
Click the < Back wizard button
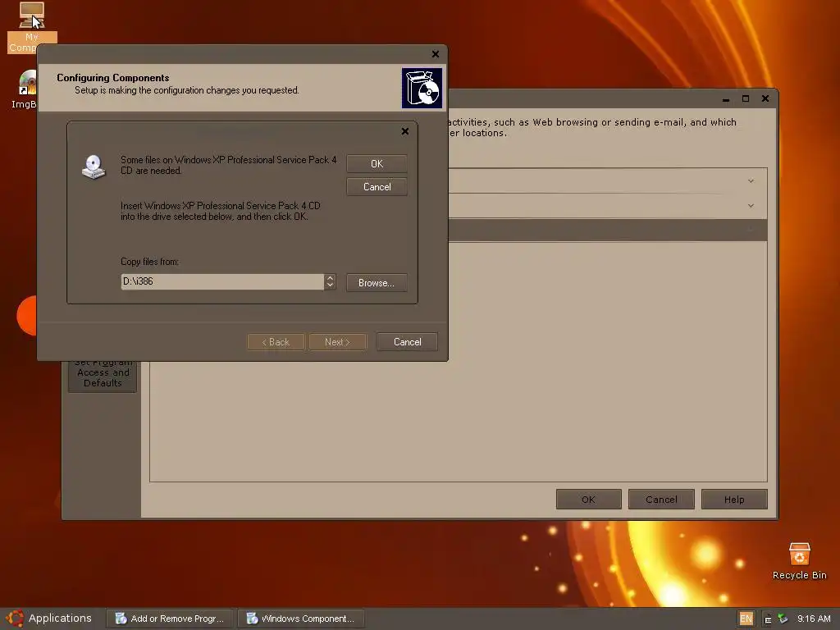(276, 342)
